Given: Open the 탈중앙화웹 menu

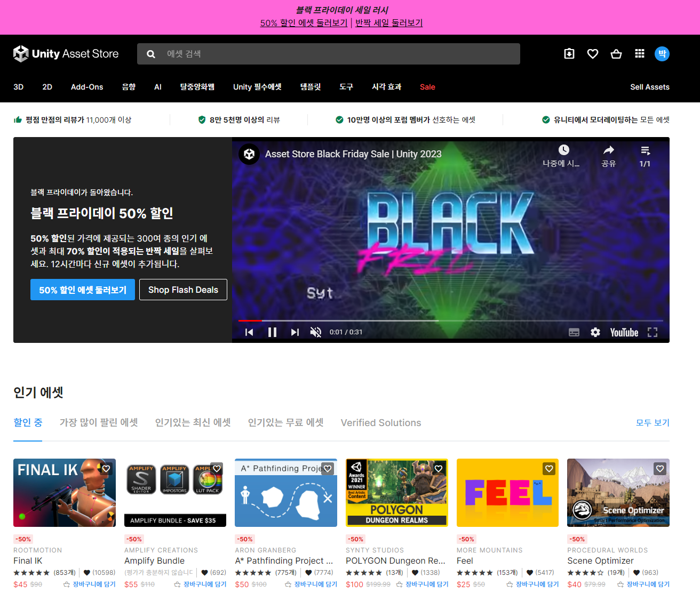Looking at the screenshot, I should tap(197, 87).
